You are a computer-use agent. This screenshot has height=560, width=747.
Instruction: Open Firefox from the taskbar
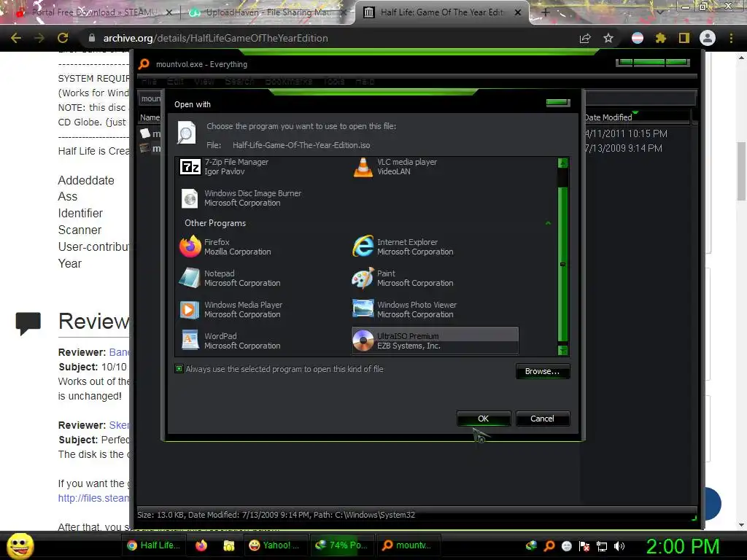(x=201, y=545)
